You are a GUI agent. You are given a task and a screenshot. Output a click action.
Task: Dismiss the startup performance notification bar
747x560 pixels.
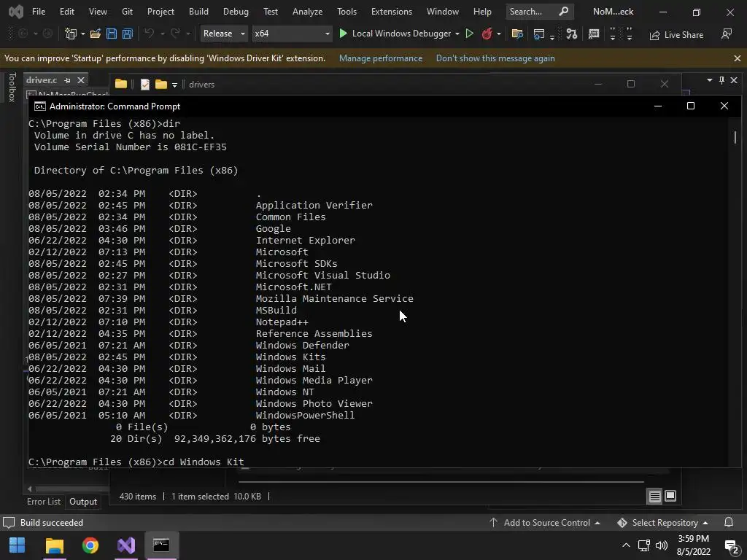point(737,58)
